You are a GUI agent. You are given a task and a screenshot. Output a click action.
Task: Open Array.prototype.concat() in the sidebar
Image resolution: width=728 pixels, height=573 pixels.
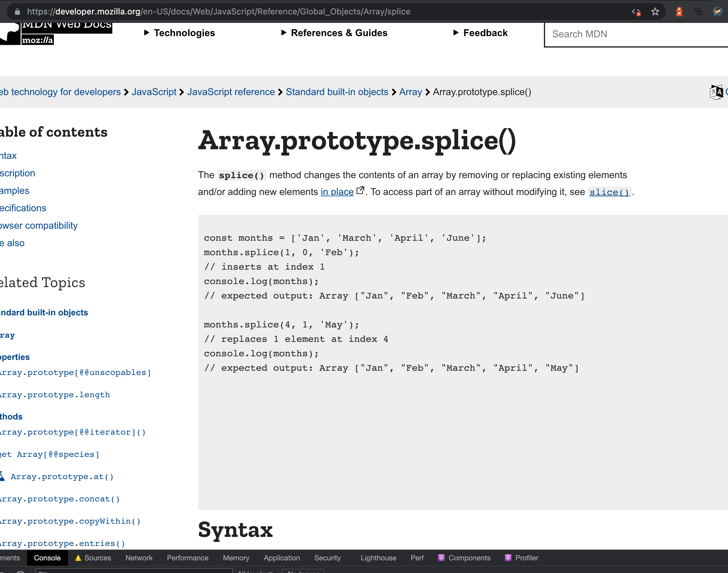[60, 499]
